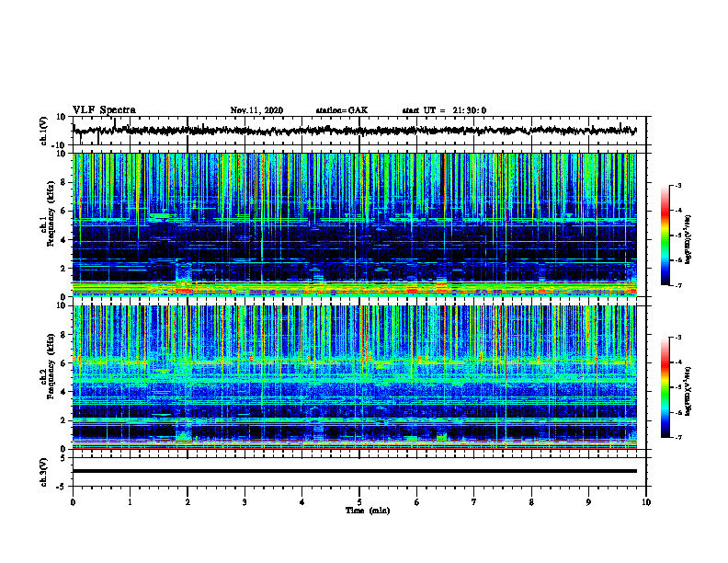
Task: Click the 'ch.1(V)' waveform axis label
Action: (x=44, y=132)
